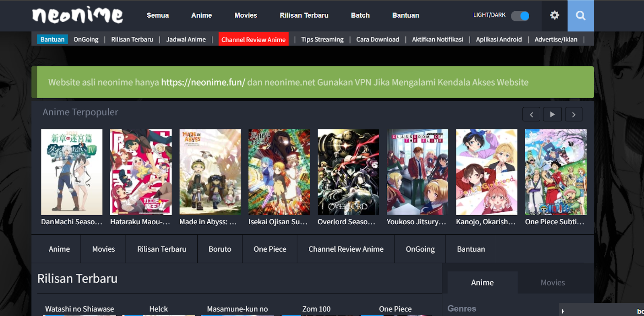Image resolution: width=644 pixels, height=316 pixels.
Task: Open Semua in the top menu
Action: click(158, 15)
